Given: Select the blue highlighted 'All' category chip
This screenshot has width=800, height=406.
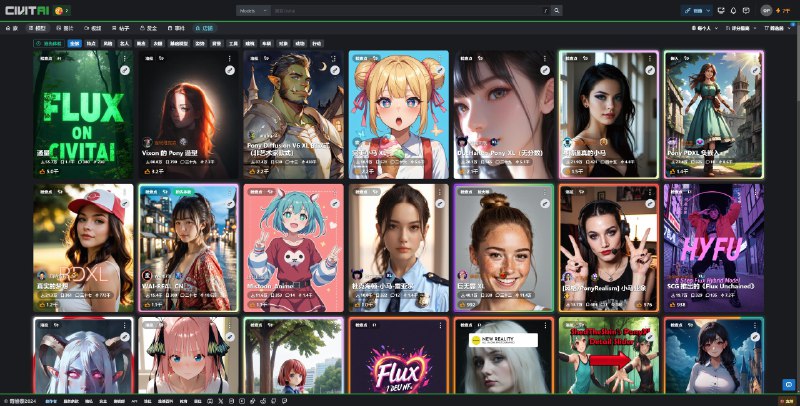Looking at the screenshot, I should point(74,43).
